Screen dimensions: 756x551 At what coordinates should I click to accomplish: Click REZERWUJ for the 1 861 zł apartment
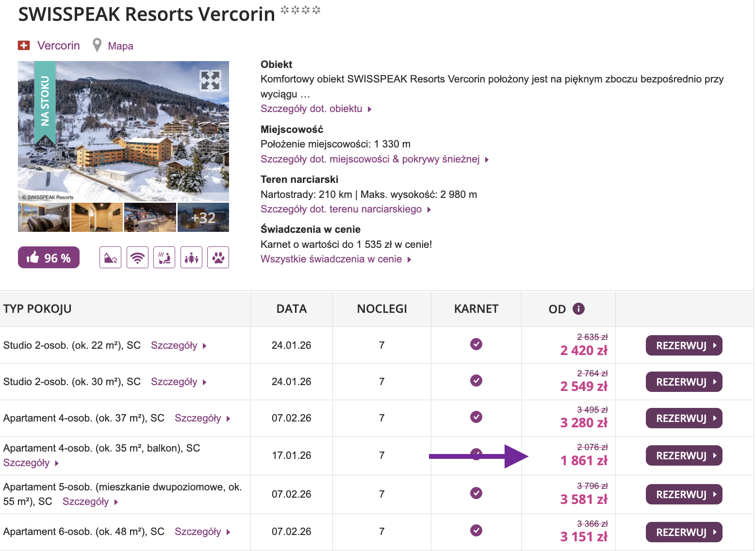pyautogui.click(x=684, y=455)
